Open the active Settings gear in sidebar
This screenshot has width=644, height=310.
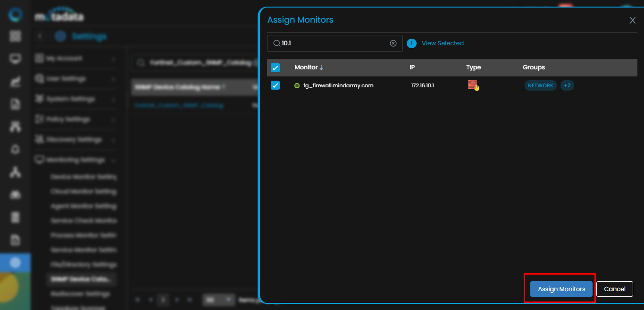tap(16, 263)
